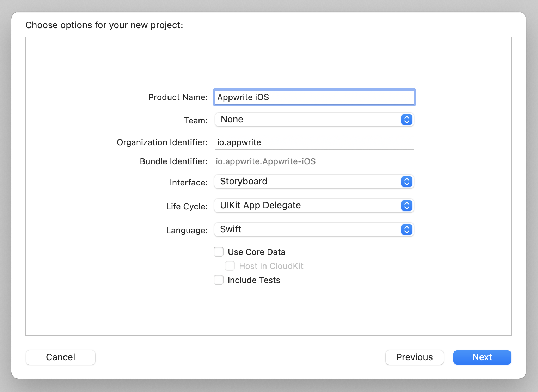Screen dimensions: 538x392
Task: Open the Team dropdown showing None
Action: point(314,120)
